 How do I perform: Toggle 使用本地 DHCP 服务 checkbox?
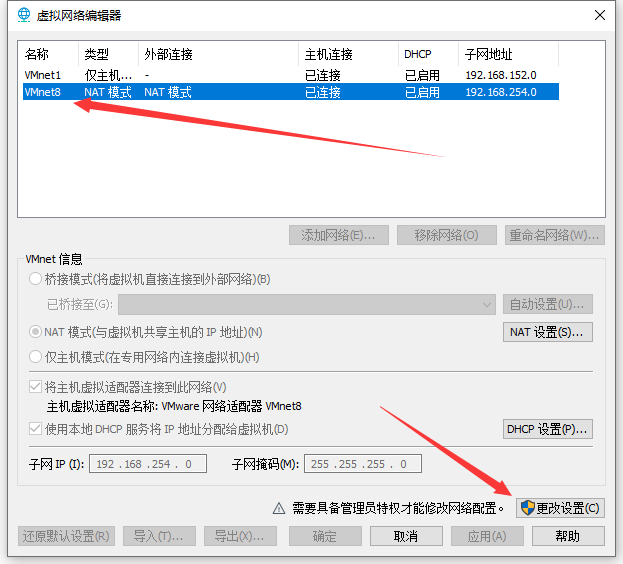(35, 429)
